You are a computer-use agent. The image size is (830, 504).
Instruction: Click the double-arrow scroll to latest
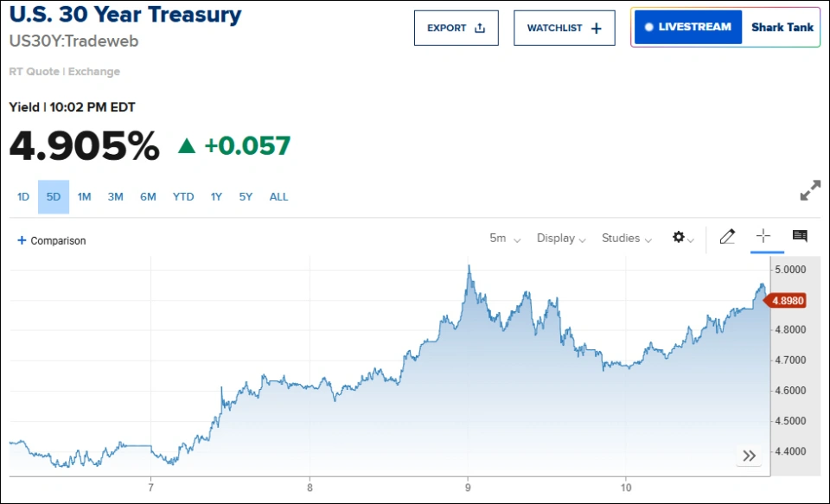click(x=749, y=456)
